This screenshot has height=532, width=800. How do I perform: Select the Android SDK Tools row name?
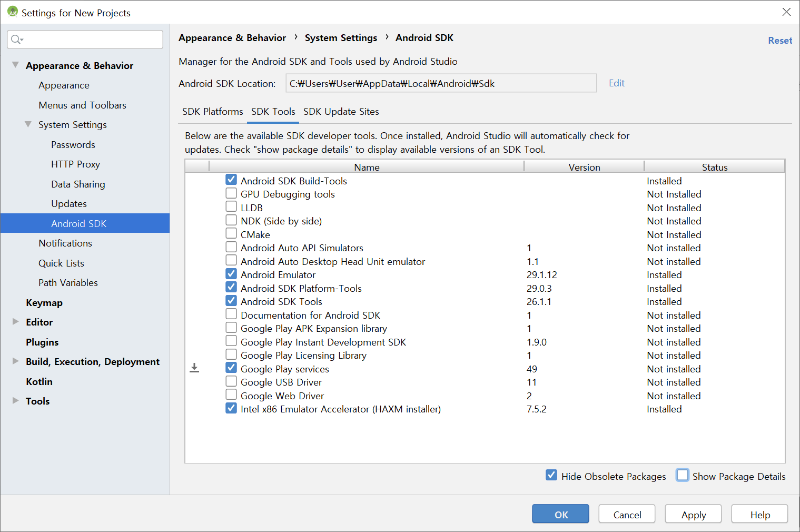(x=281, y=302)
